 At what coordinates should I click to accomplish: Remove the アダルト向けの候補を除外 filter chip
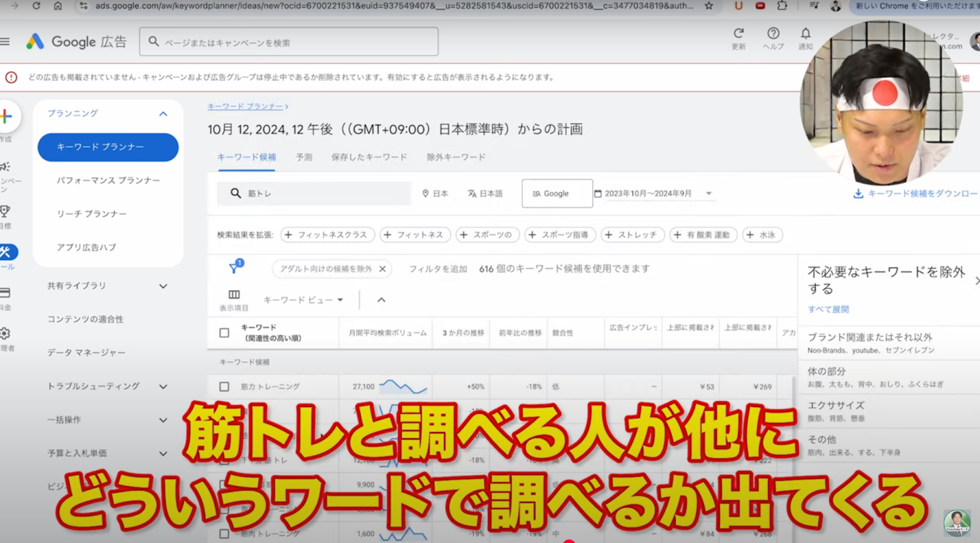coord(382,269)
